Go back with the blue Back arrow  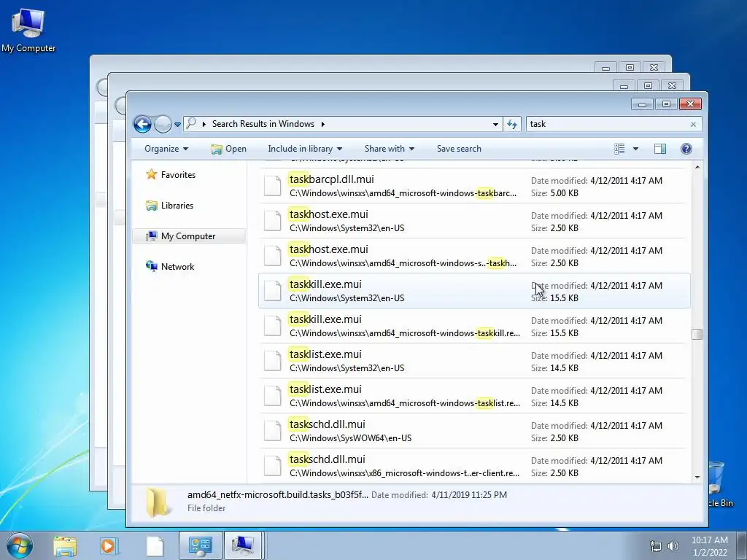142,124
